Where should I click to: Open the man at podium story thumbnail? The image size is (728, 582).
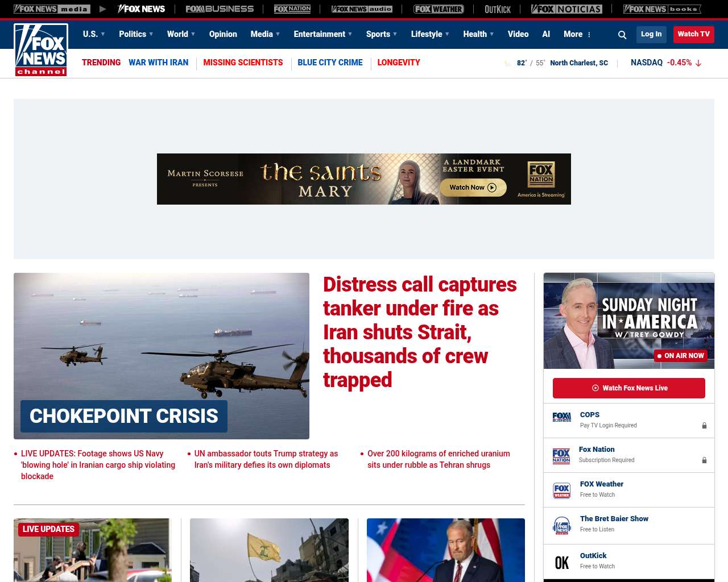(x=446, y=550)
